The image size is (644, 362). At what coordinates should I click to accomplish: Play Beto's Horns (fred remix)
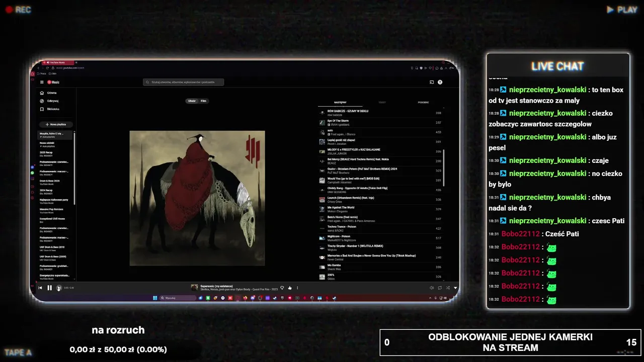[x=381, y=219]
